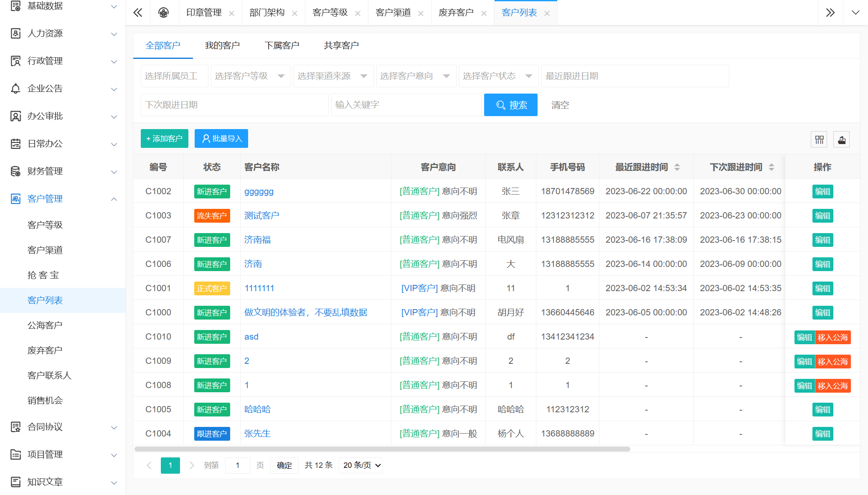Click the export table icon
The width and height of the screenshot is (868, 495).
pyautogui.click(x=841, y=140)
